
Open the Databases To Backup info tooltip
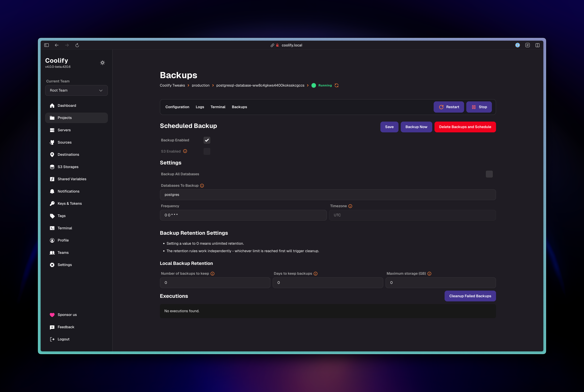(202, 185)
